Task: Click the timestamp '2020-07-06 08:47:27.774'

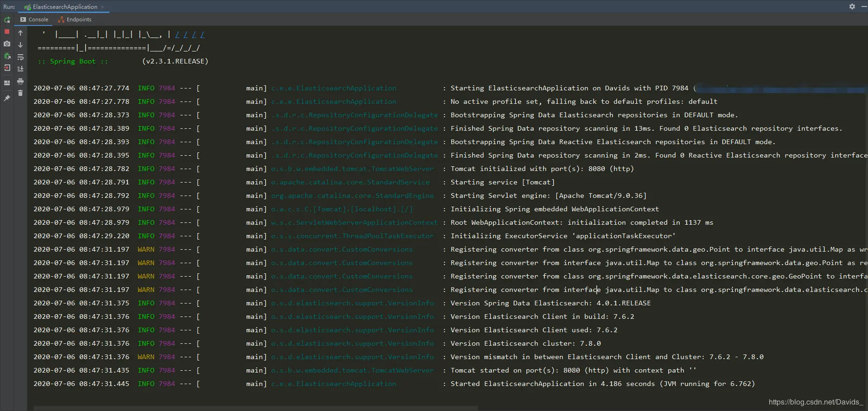Action: tap(82, 88)
